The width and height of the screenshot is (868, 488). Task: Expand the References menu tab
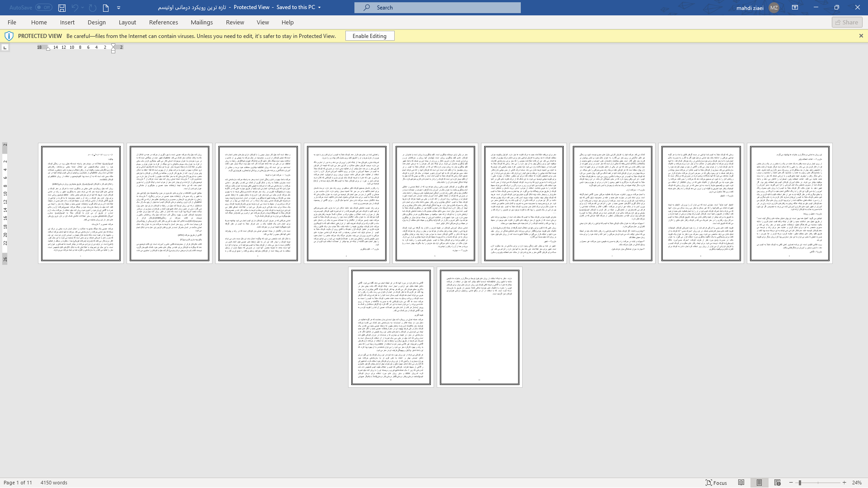coord(164,22)
